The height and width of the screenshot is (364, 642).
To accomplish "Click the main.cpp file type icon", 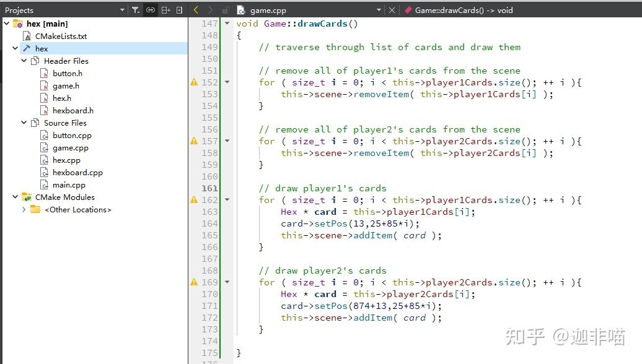I will pyautogui.click(x=44, y=185).
